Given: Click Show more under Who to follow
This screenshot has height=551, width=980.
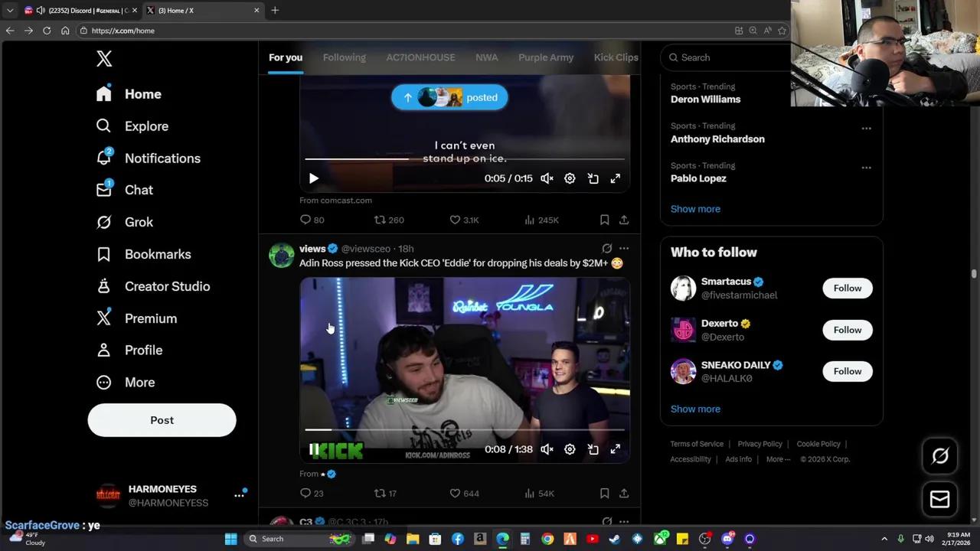Looking at the screenshot, I should (695, 408).
